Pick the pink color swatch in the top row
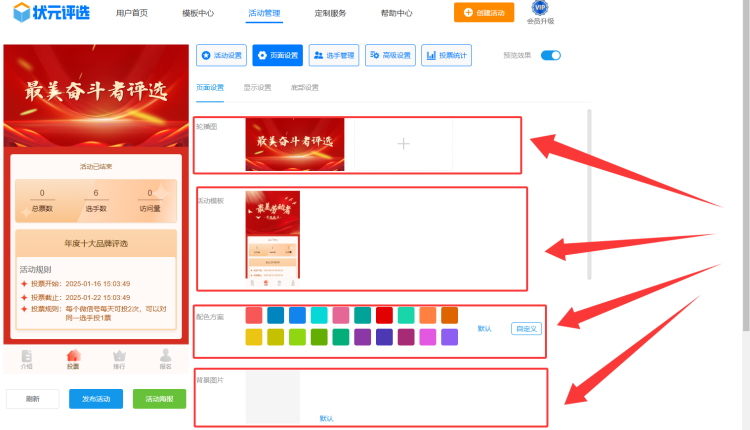The width and height of the screenshot is (750, 430). (x=341, y=315)
